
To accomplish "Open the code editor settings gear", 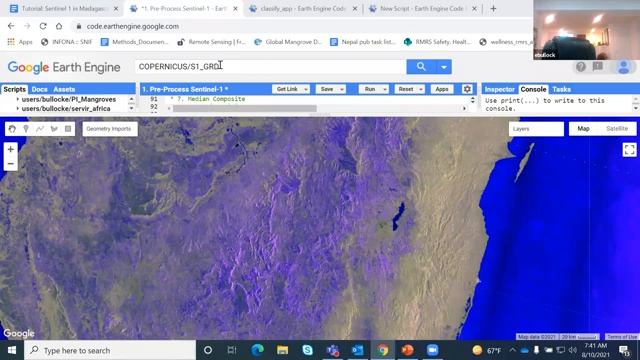I will (467, 89).
